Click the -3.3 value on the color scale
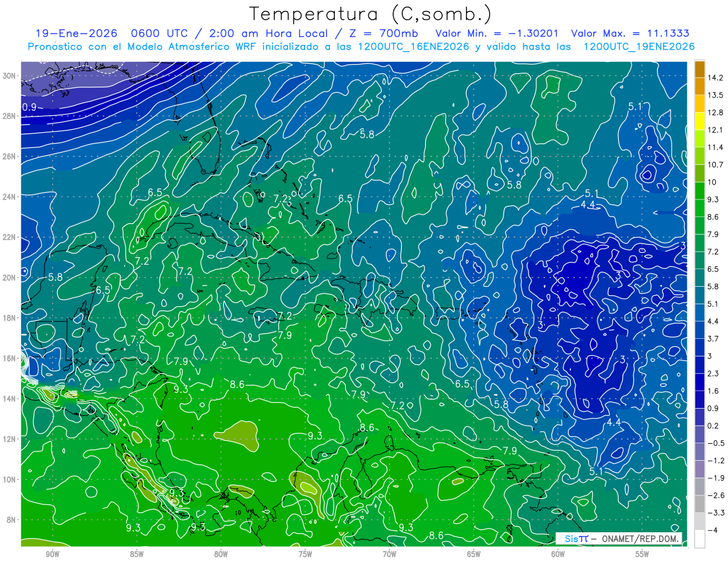This screenshot has width=728, height=562. pyautogui.click(x=715, y=512)
